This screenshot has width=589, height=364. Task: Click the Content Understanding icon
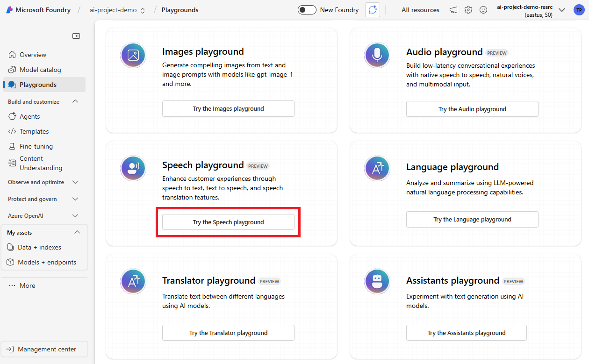tap(12, 163)
